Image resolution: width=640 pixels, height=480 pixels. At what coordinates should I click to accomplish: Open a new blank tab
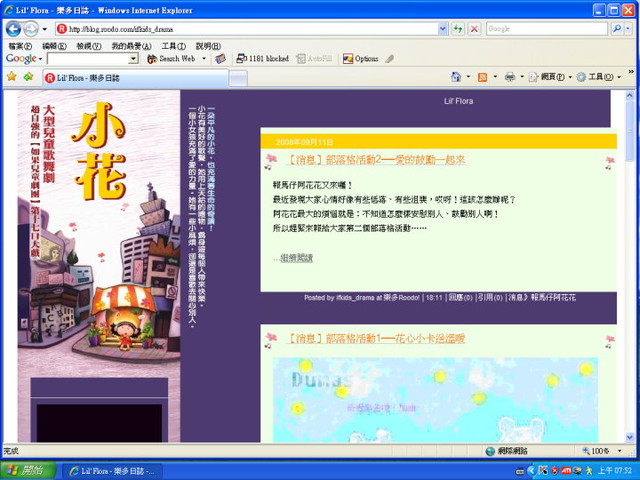(x=238, y=78)
